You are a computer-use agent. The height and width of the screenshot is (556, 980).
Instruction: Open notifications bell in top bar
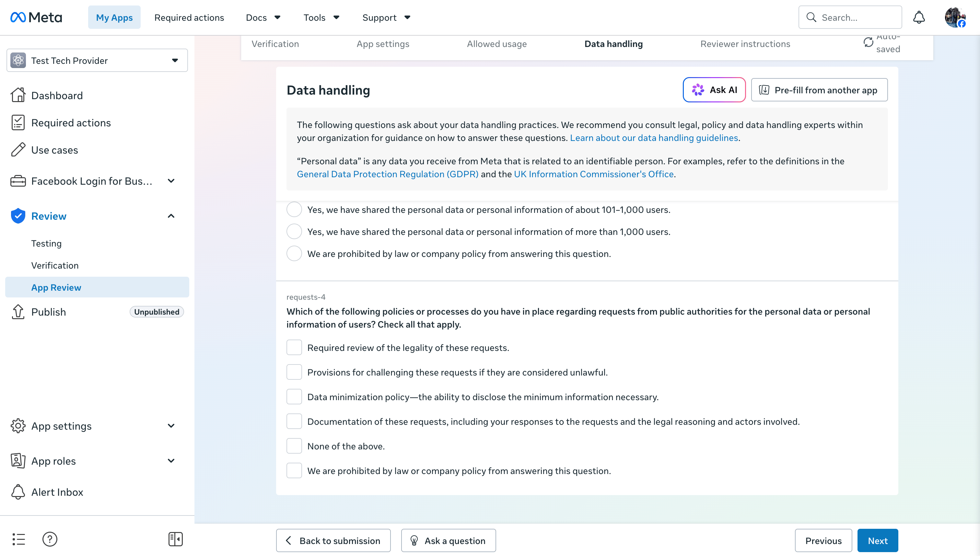click(x=919, y=17)
